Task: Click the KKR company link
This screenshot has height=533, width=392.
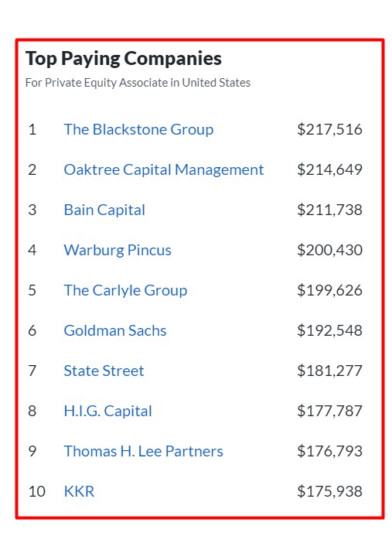Action: [x=79, y=491]
